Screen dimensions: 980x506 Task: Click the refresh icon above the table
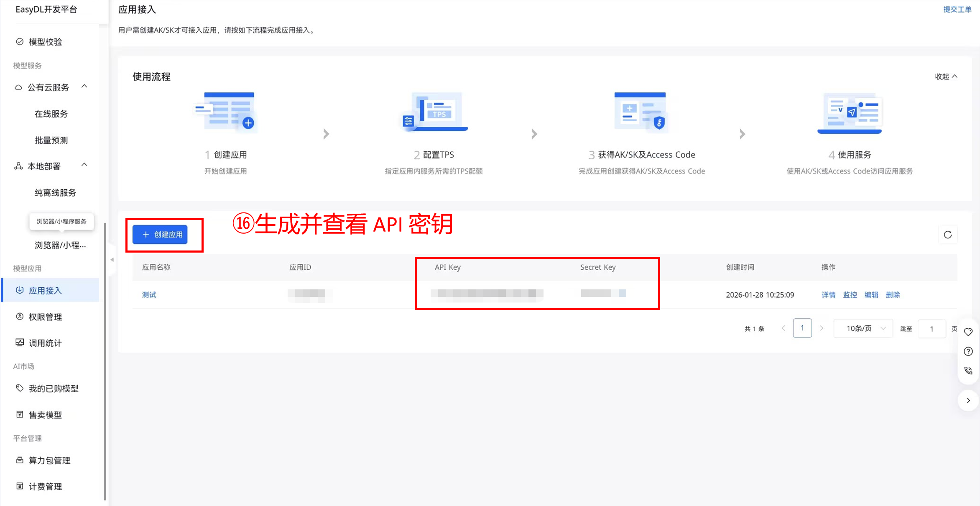947,235
